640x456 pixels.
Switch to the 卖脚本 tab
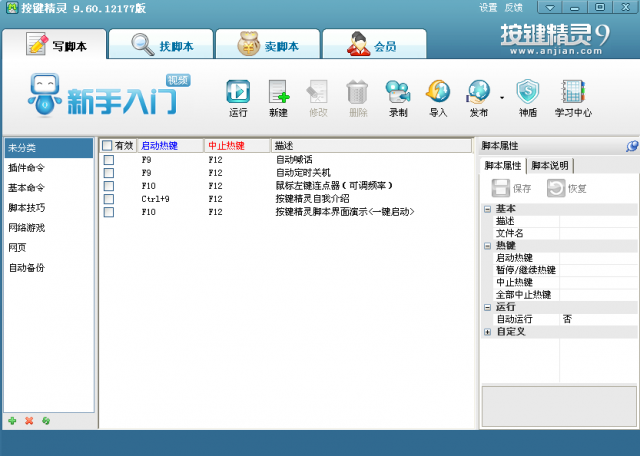[x=267, y=44]
